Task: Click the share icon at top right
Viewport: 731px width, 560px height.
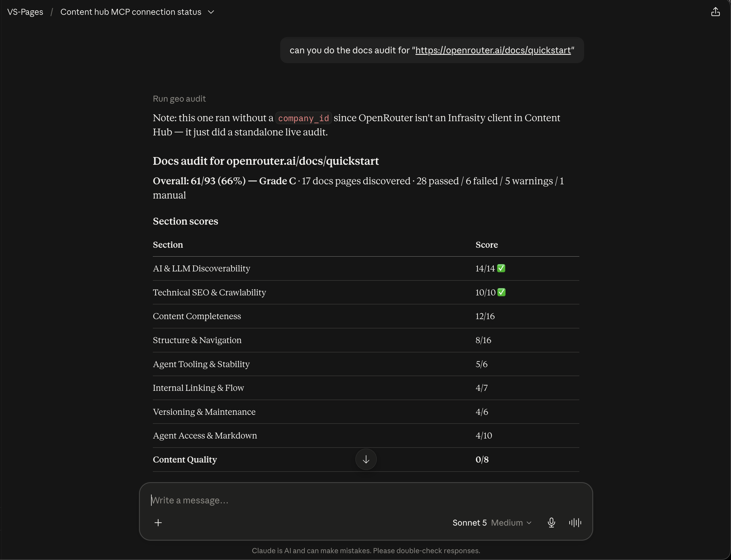Action: pos(715,12)
